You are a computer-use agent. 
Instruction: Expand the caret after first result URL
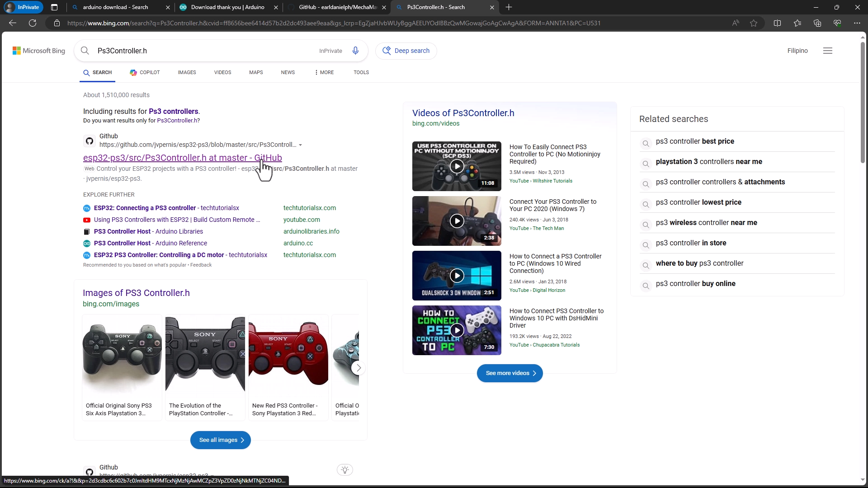click(300, 145)
